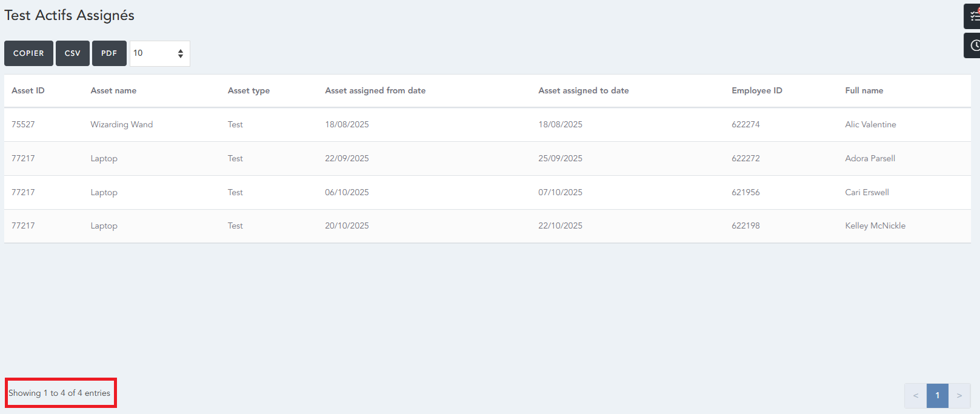Sort by Asset ID column header
Image resolution: width=980 pixels, height=414 pixels.
click(28, 90)
